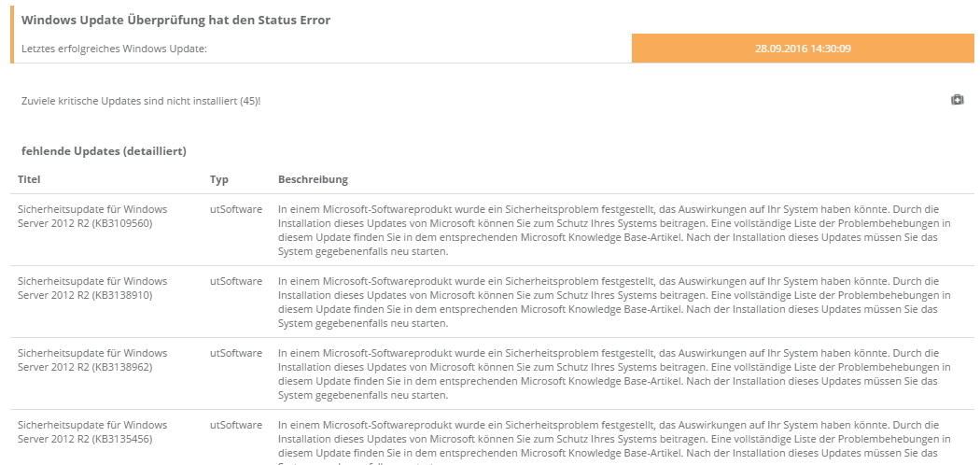Screen dimensions: 980x465
Task: Click the description text of KB3138910
Action: pyautogui.click(x=614, y=302)
